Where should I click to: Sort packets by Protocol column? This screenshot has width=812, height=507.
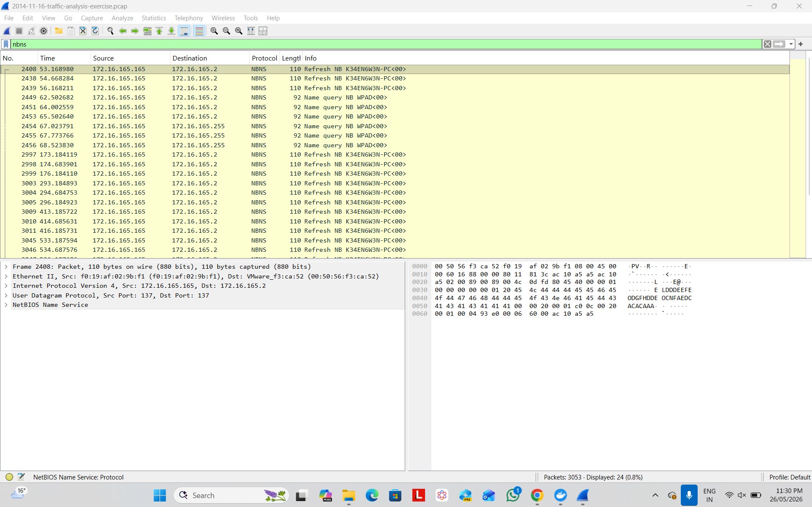pos(264,58)
